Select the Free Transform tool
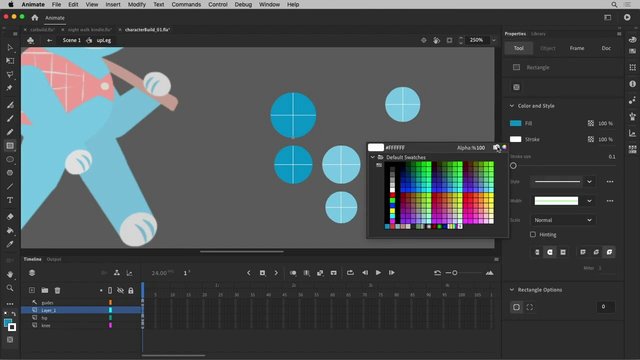Image resolution: width=640 pixels, height=360 pixels. (x=10, y=61)
